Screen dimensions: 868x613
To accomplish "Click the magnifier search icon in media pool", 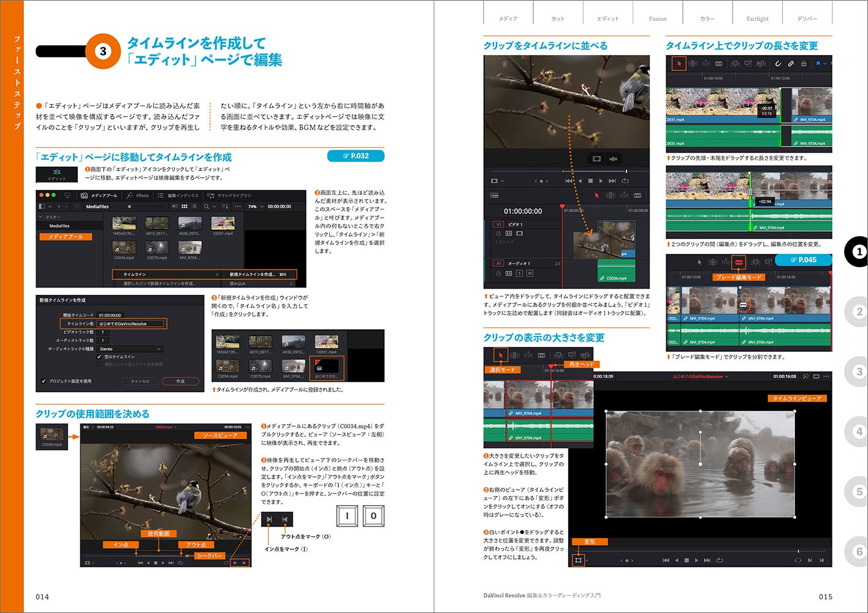I will tap(207, 207).
